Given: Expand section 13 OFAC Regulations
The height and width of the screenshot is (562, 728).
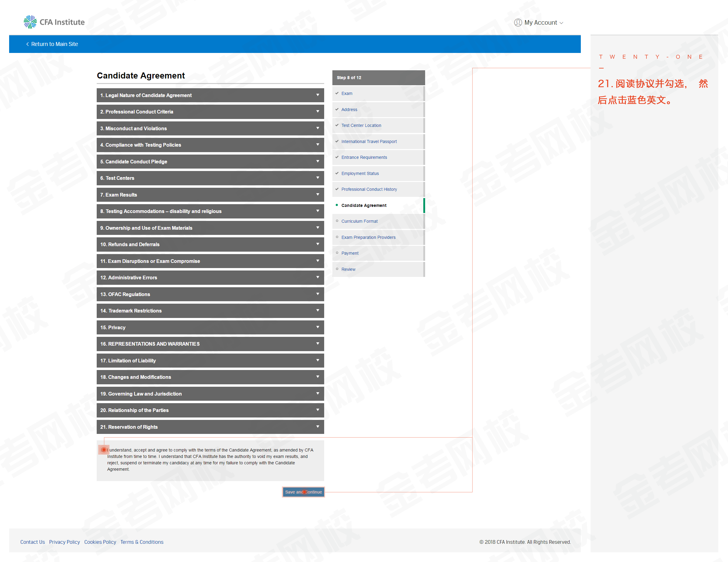Looking at the screenshot, I should 210,294.
